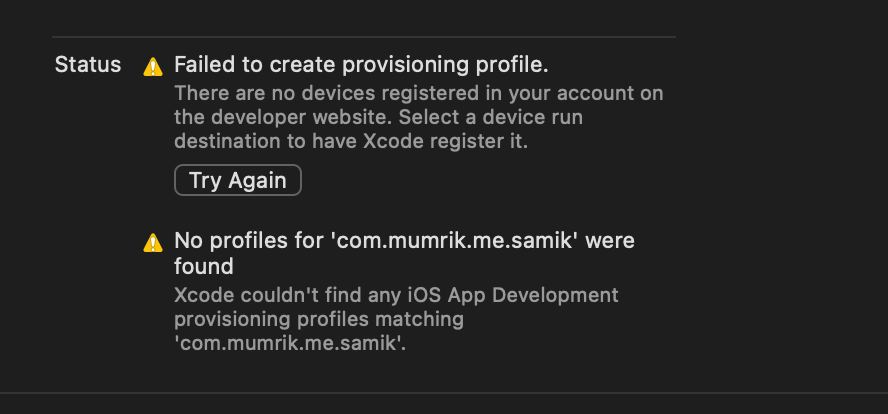Click 'com.mumrik.me.samik' in the bold heading

[x=455, y=241]
